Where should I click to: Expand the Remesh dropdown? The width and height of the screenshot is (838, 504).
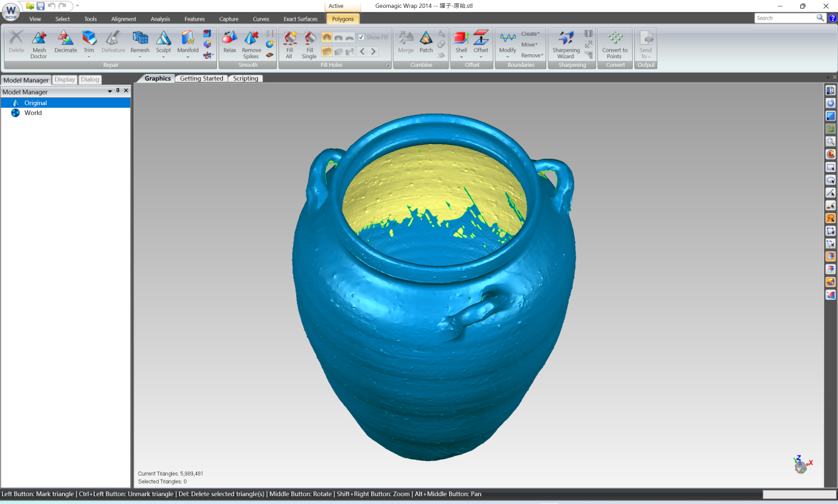tap(140, 58)
